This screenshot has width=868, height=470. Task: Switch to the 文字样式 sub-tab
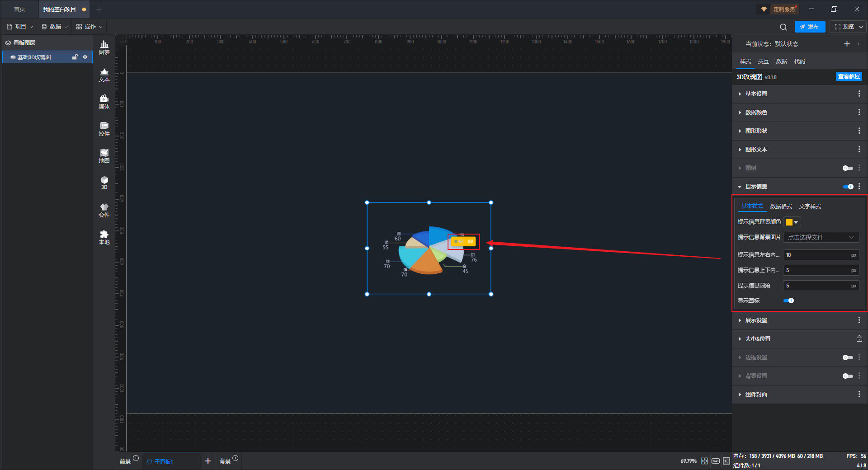810,207
